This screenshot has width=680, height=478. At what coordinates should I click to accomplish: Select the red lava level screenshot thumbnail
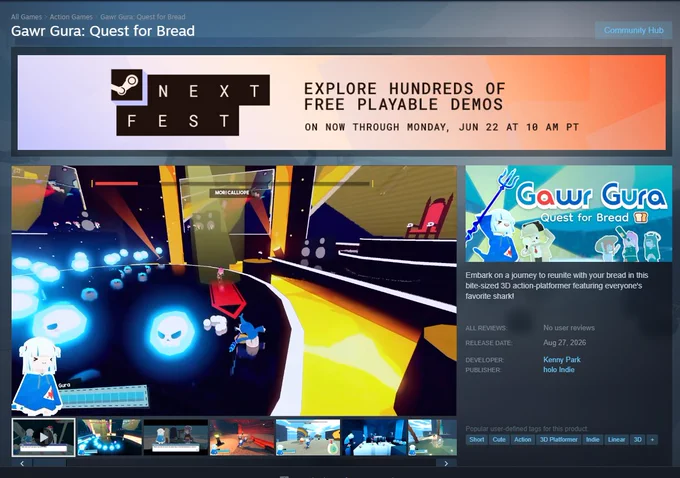point(242,437)
